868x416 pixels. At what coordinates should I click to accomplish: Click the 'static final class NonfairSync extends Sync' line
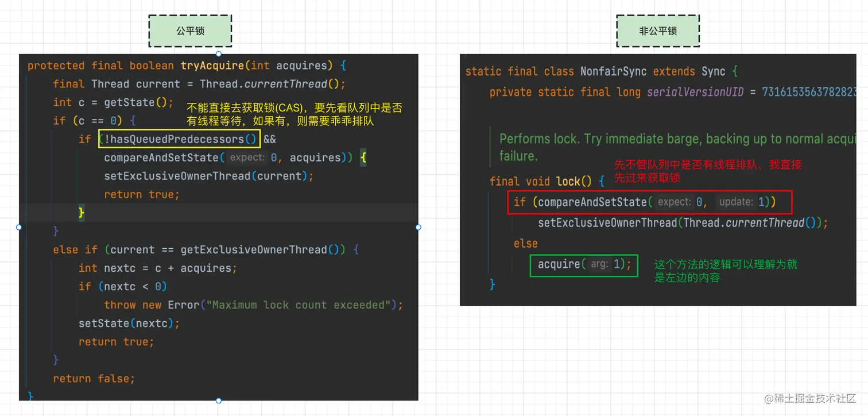(602, 71)
